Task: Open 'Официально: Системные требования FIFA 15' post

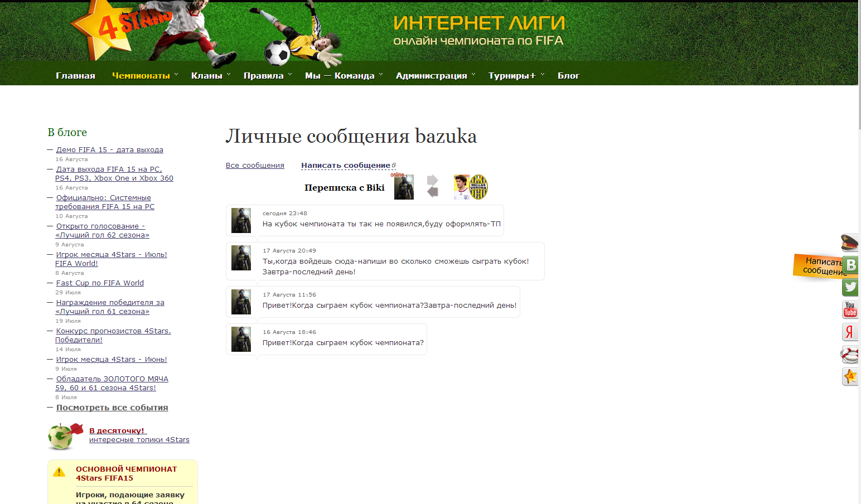Action: 105,202
